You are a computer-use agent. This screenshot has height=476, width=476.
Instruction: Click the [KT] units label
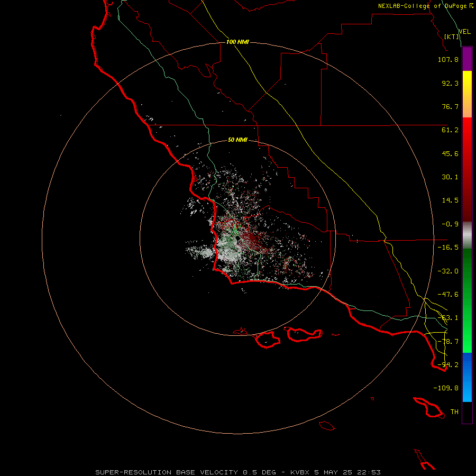[452, 36]
